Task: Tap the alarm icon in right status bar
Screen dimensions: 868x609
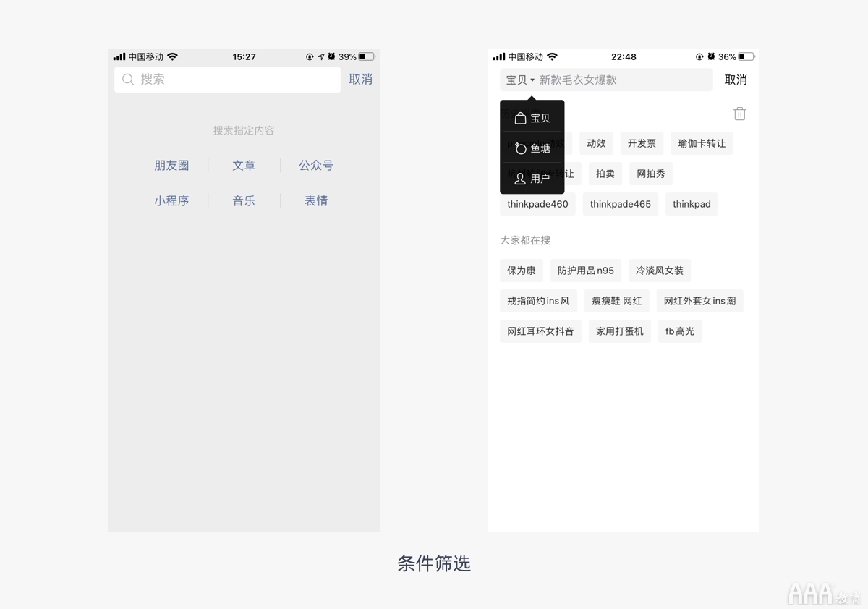Action: pyautogui.click(x=711, y=56)
